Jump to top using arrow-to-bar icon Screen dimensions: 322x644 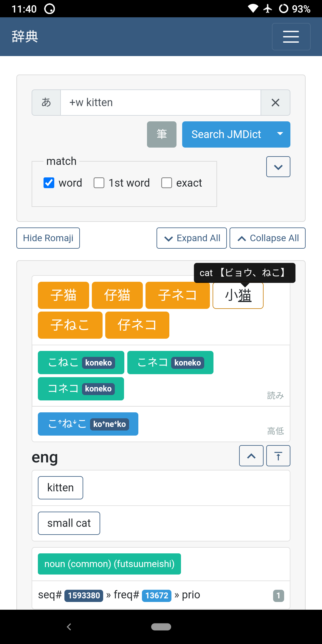click(x=278, y=456)
